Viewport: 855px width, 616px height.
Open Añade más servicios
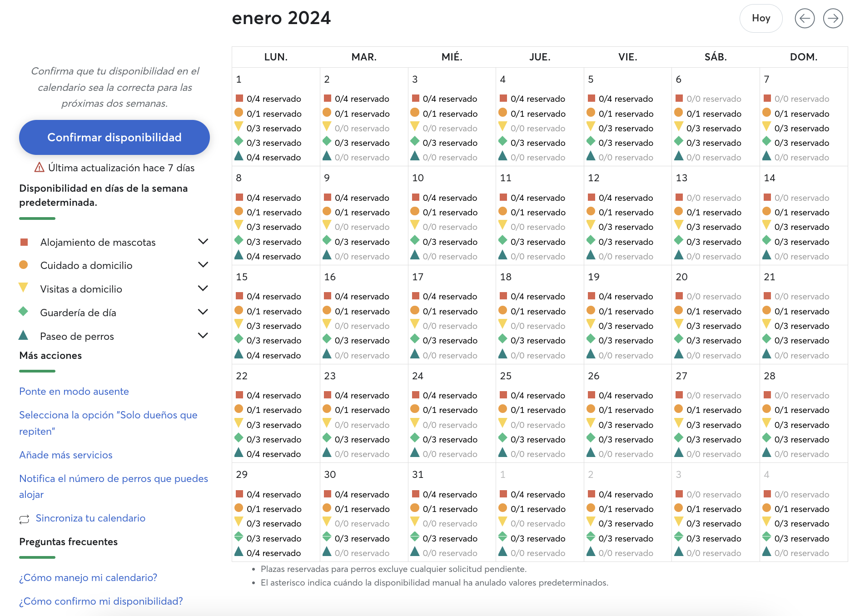[x=65, y=455]
